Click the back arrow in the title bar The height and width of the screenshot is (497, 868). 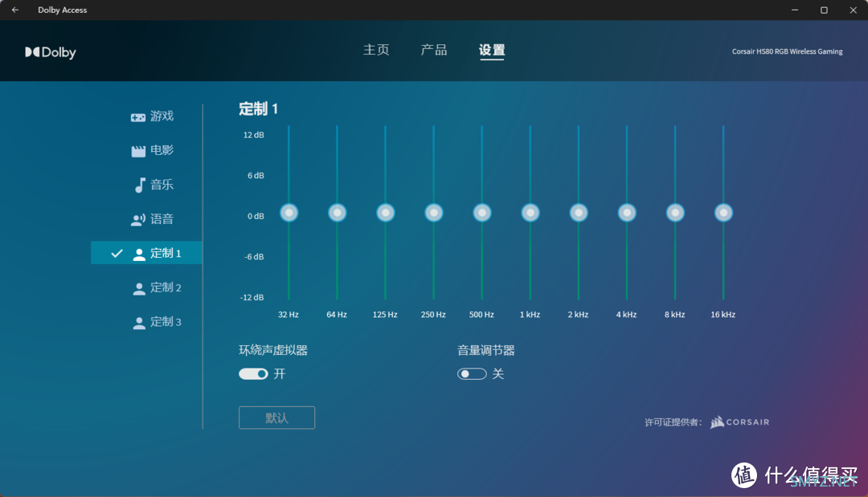coord(15,10)
